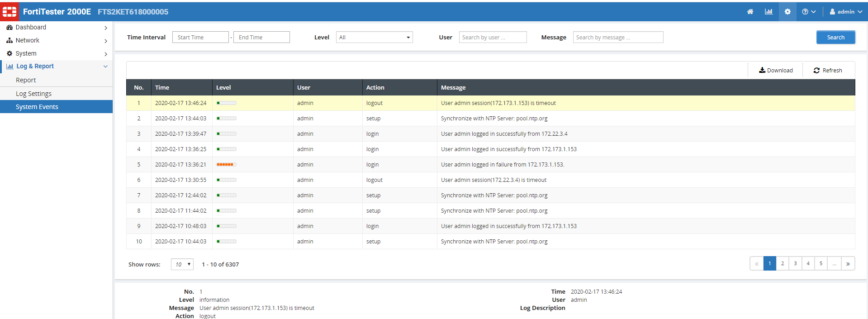This screenshot has width=868, height=319.
Task: Select the failed login message row
Action: [491, 165]
